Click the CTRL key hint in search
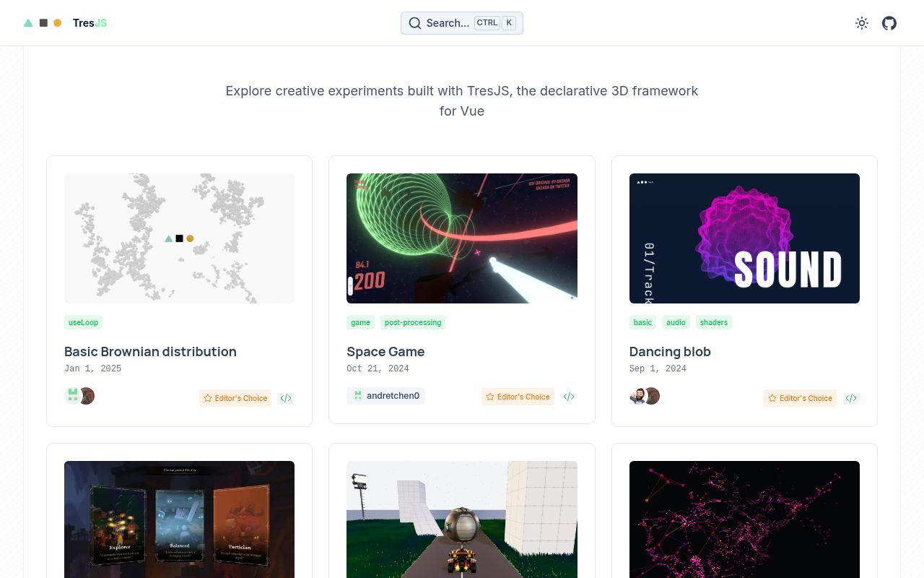 pos(487,22)
